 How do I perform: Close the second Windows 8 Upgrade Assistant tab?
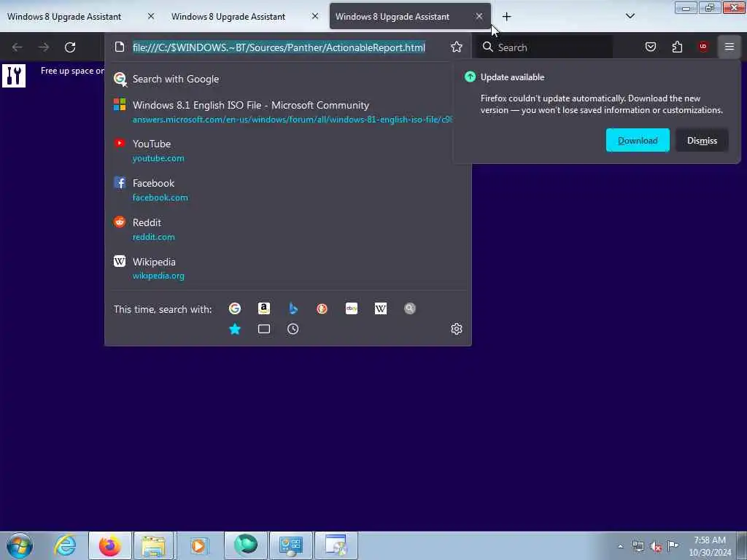point(315,16)
